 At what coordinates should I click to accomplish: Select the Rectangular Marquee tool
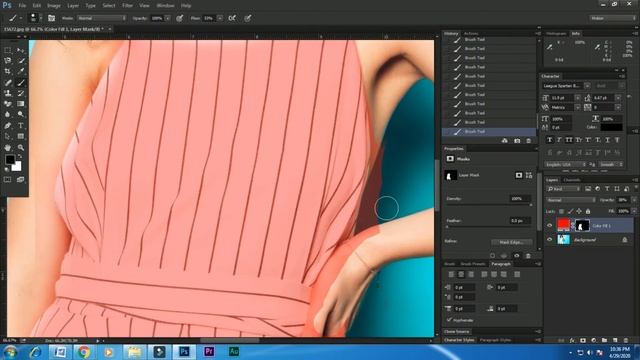pyautogui.click(x=8, y=50)
